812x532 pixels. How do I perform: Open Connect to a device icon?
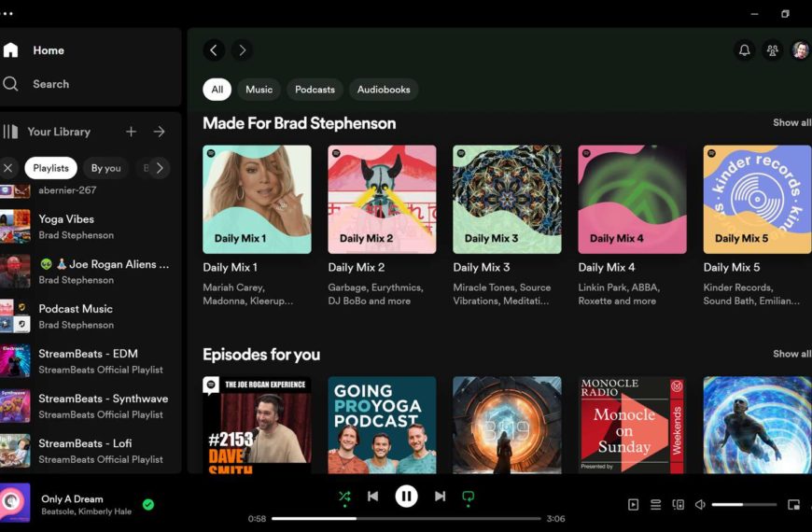pos(678,504)
